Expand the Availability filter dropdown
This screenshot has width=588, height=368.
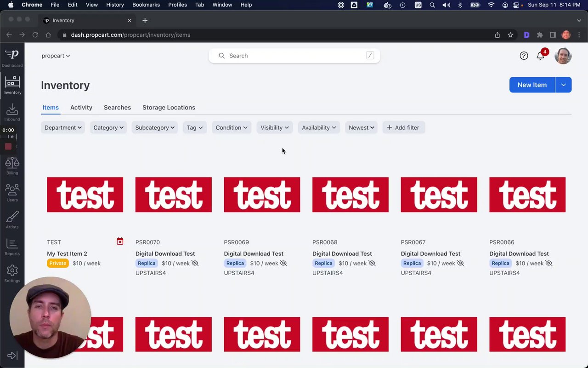click(x=319, y=127)
